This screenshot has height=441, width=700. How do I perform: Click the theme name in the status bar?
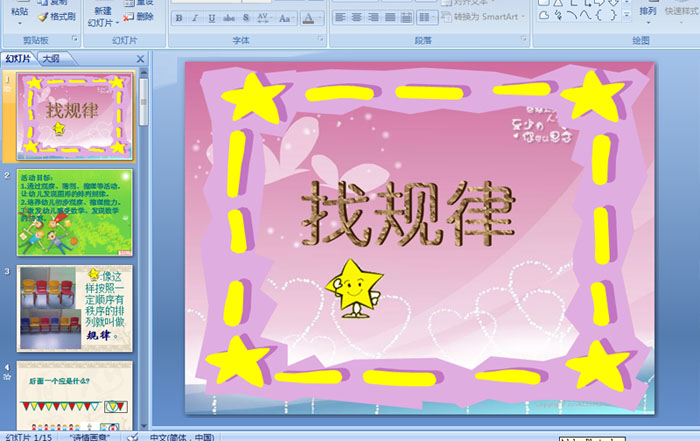point(89,437)
